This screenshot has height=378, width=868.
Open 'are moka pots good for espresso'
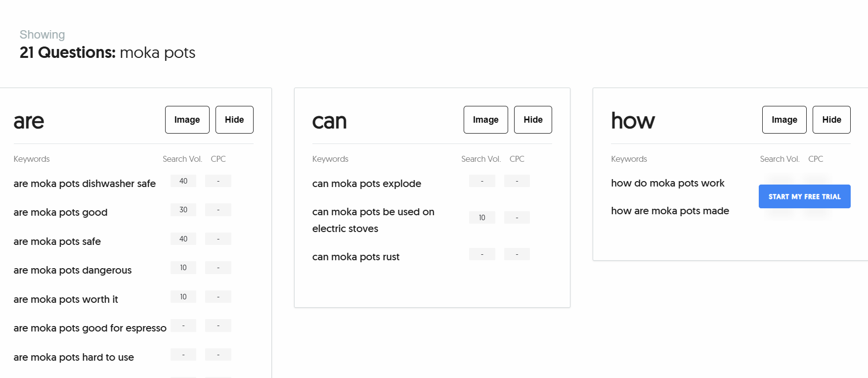pyautogui.click(x=90, y=328)
